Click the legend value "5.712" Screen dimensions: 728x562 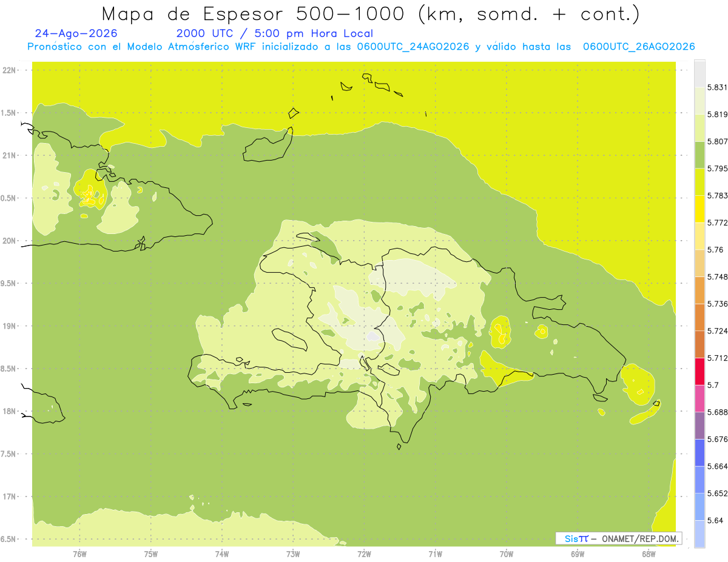(x=717, y=358)
